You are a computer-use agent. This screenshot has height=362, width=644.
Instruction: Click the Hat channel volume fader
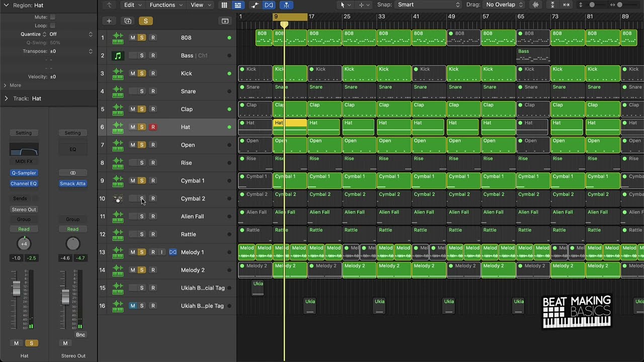(x=17, y=288)
